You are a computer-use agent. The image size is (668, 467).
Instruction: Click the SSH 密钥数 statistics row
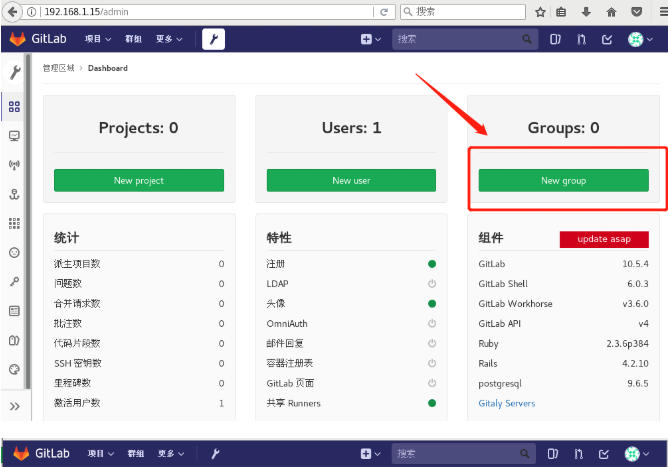coord(139,363)
